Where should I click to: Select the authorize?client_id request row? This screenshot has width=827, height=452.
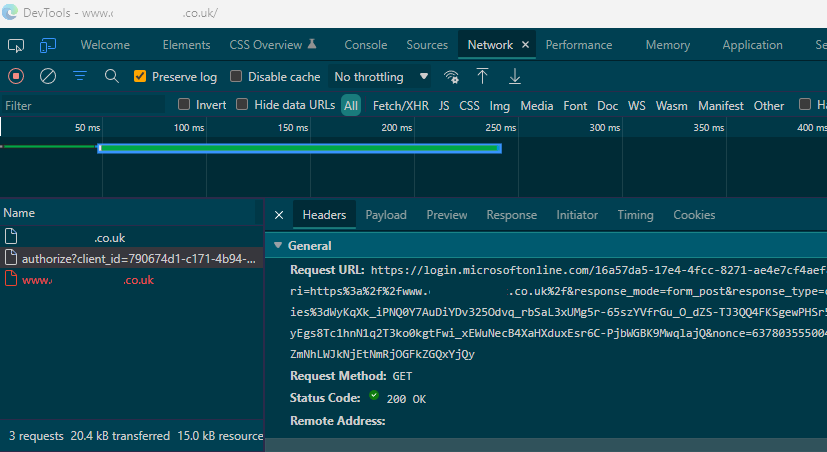click(x=132, y=258)
